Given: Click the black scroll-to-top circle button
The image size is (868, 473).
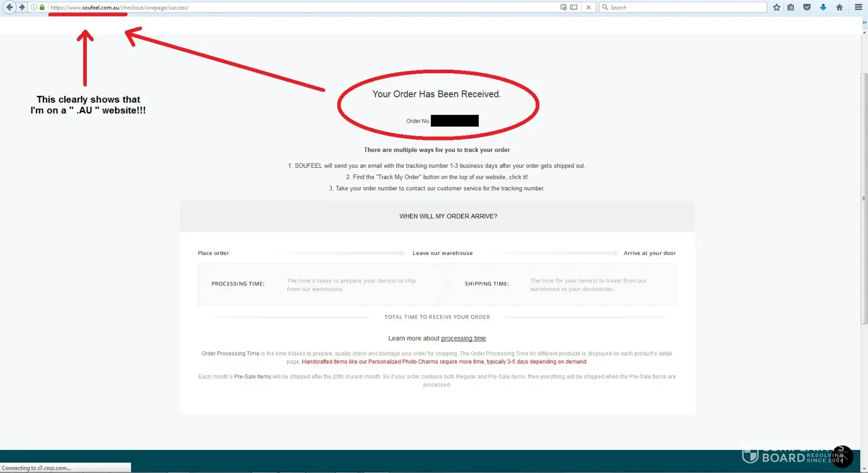Looking at the screenshot, I should (x=842, y=456).
